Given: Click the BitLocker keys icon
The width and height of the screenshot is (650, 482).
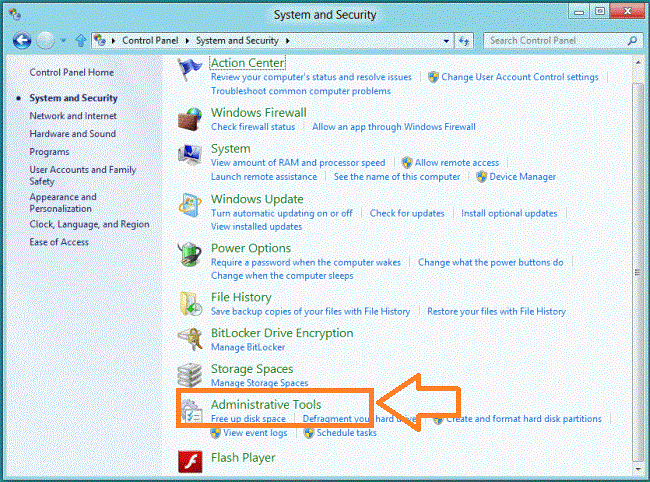Looking at the screenshot, I should pyautogui.click(x=190, y=339).
